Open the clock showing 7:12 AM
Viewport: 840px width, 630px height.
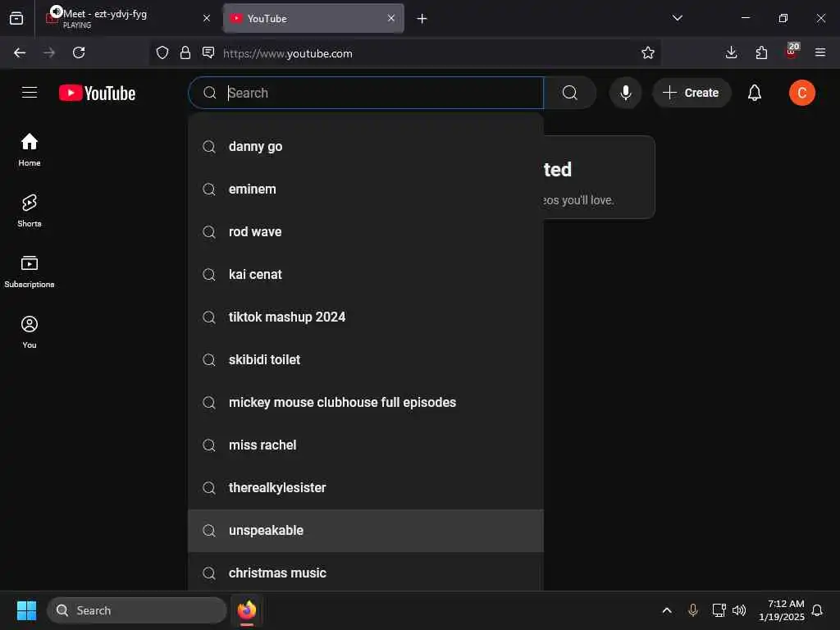coord(782,610)
